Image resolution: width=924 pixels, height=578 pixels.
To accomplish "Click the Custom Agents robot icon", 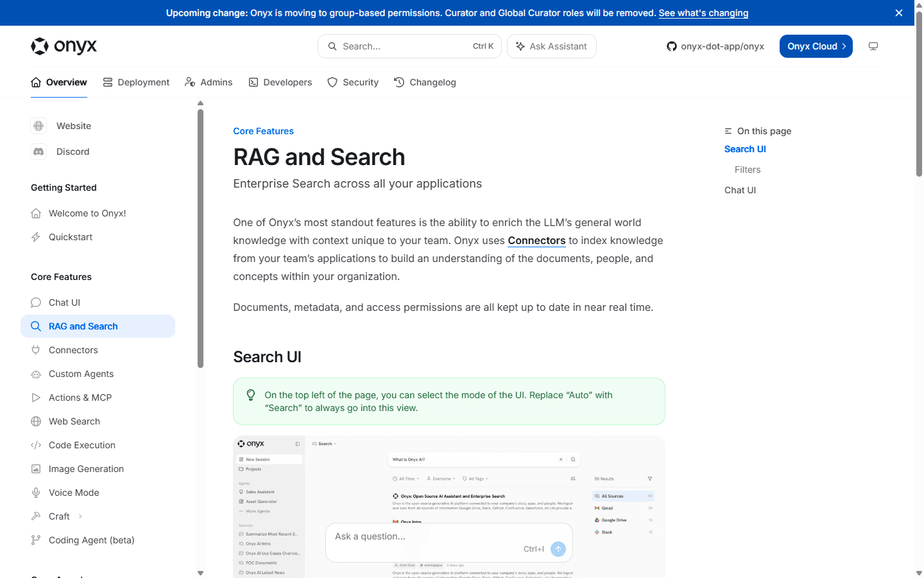I will [36, 374].
